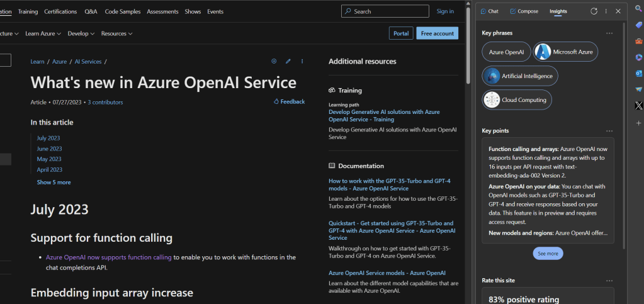Screen dimensions: 644x304
Task: Open the 'Azure OpenAI now supports function calling' link
Action: point(108,257)
